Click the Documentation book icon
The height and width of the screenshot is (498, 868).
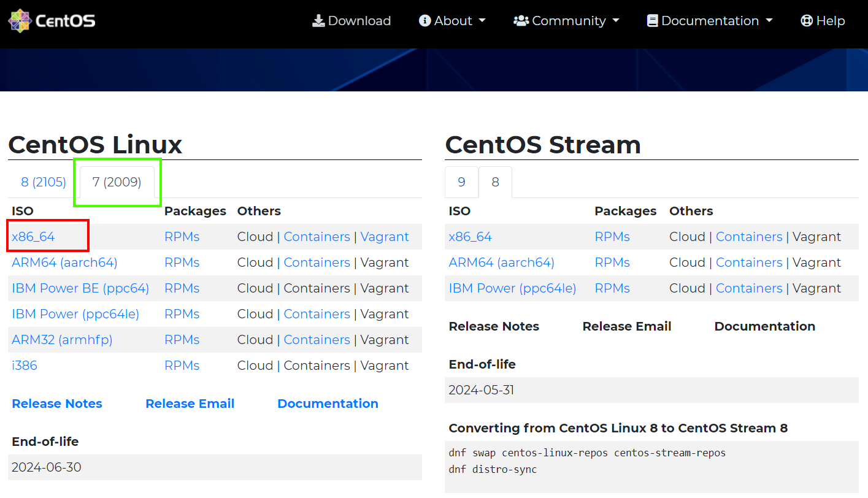click(x=652, y=21)
